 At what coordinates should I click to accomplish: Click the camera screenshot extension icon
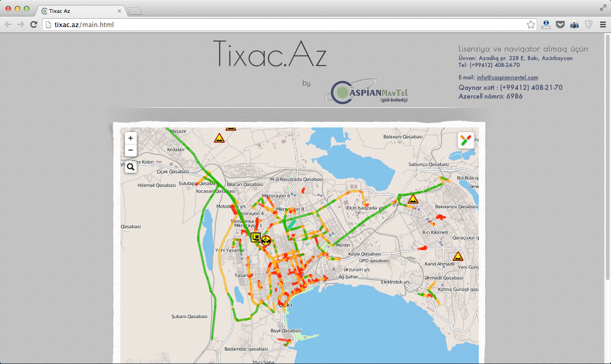[574, 25]
